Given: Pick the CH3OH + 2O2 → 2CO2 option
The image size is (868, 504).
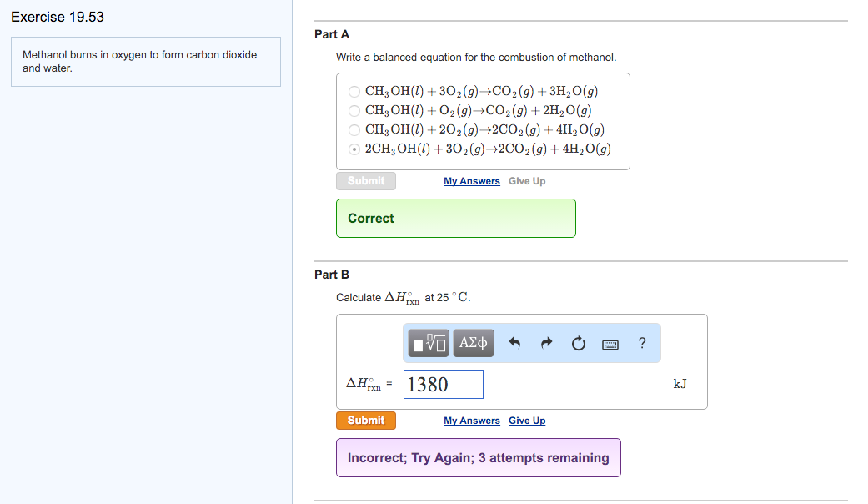Looking at the screenshot, I should pyautogui.click(x=354, y=130).
